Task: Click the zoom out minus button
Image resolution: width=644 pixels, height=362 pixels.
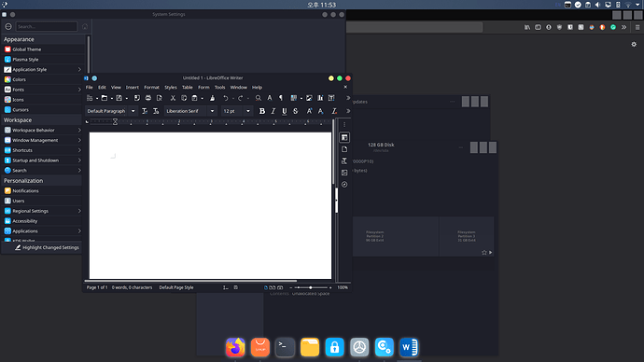Action: 291,287
